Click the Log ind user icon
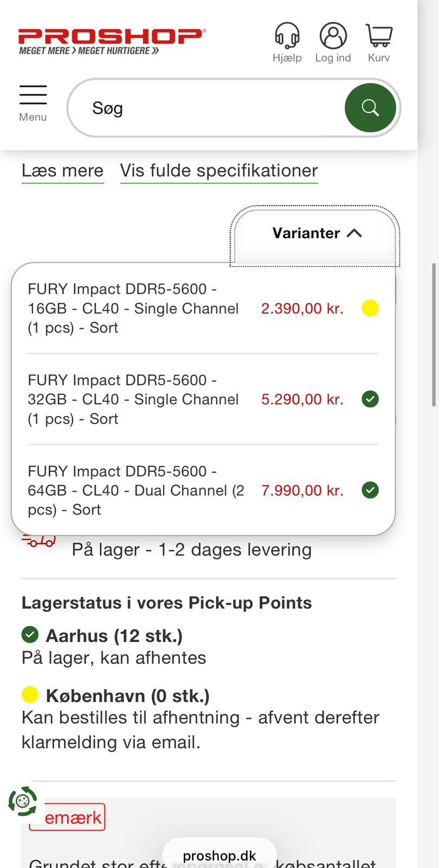Image resolution: width=439 pixels, height=868 pixels. pyautogui.click(x=333, y=37)
